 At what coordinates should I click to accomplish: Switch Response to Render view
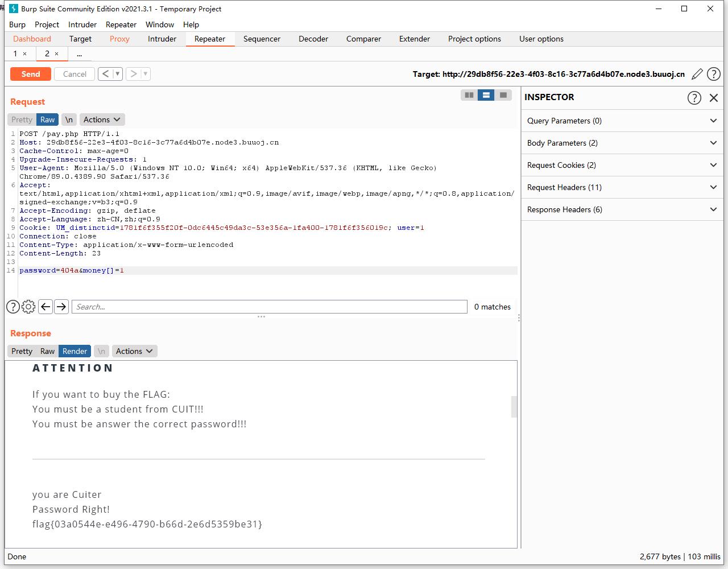point(75,351)
